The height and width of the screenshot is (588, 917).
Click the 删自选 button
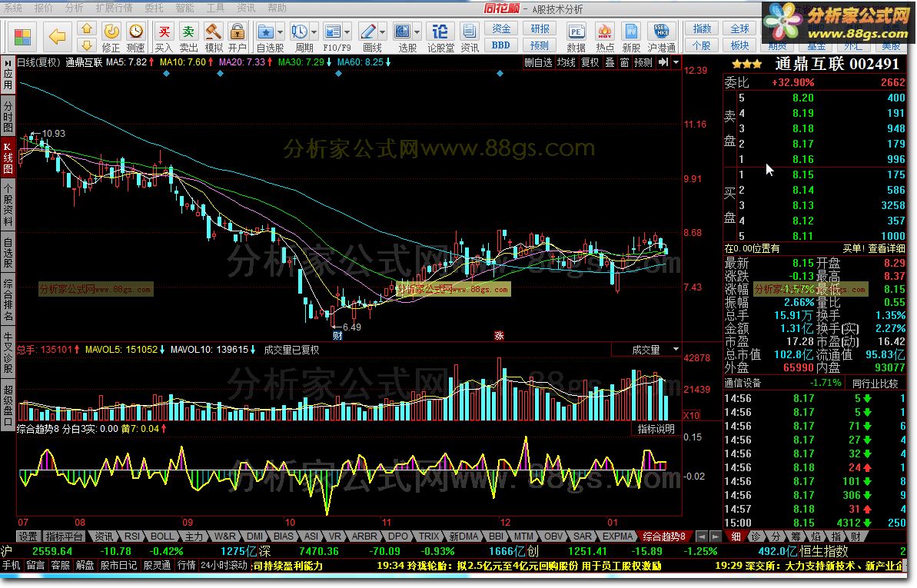click(538, 62)
